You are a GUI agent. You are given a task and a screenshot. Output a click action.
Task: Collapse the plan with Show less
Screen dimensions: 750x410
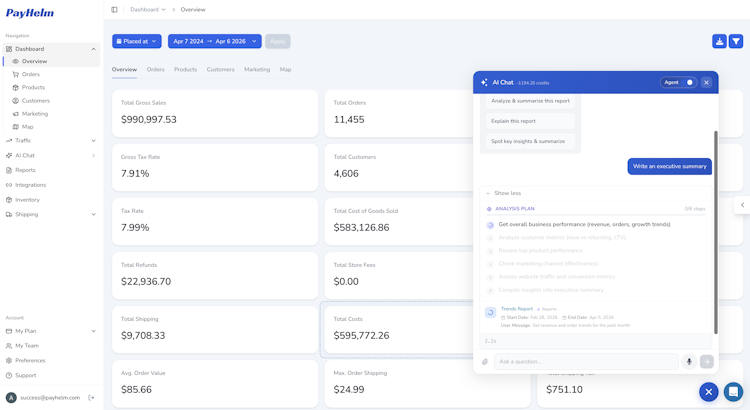point(504,193)
